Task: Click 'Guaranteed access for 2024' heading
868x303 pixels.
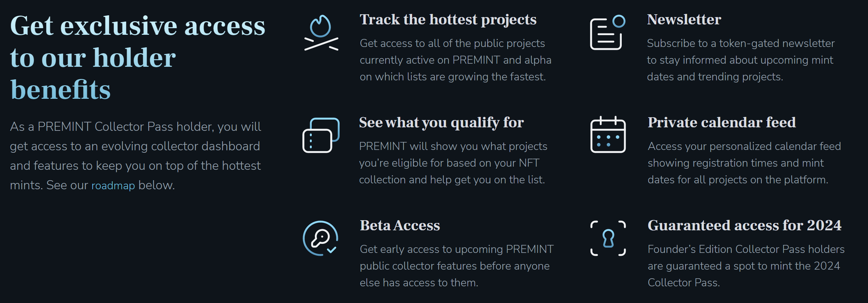Action: 745,225
